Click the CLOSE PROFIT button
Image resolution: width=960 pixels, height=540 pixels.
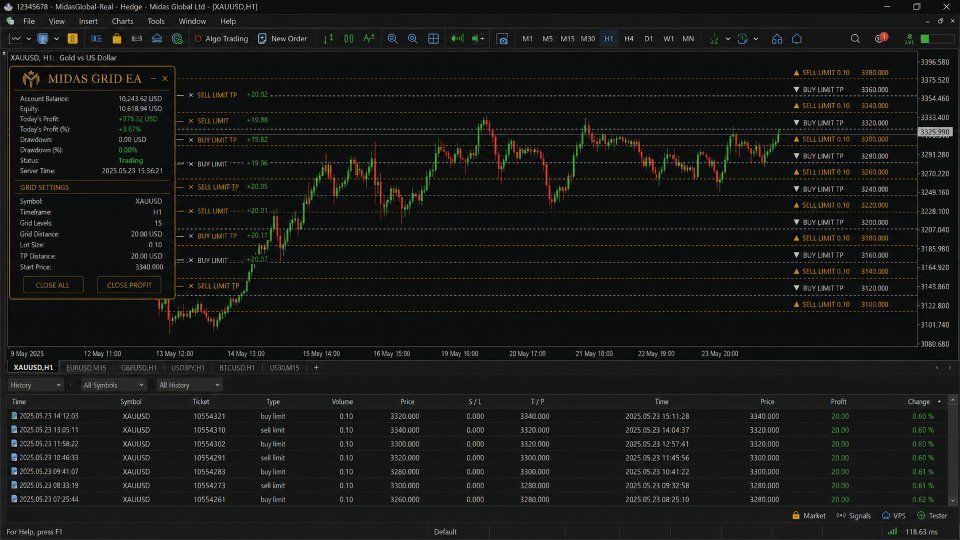point(129,285)
